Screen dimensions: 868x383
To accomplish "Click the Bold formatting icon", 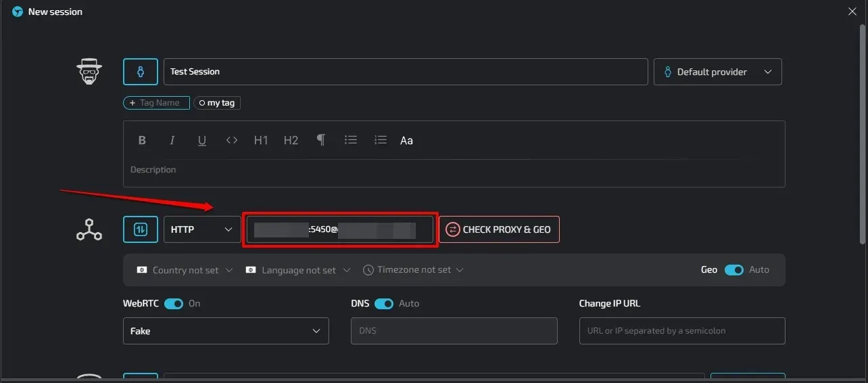I will click(142, 141).
